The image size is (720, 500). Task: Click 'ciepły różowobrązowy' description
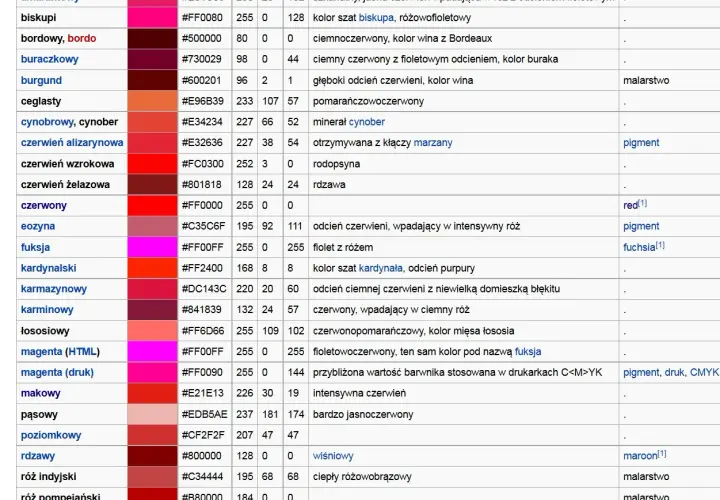coord(362,477)
